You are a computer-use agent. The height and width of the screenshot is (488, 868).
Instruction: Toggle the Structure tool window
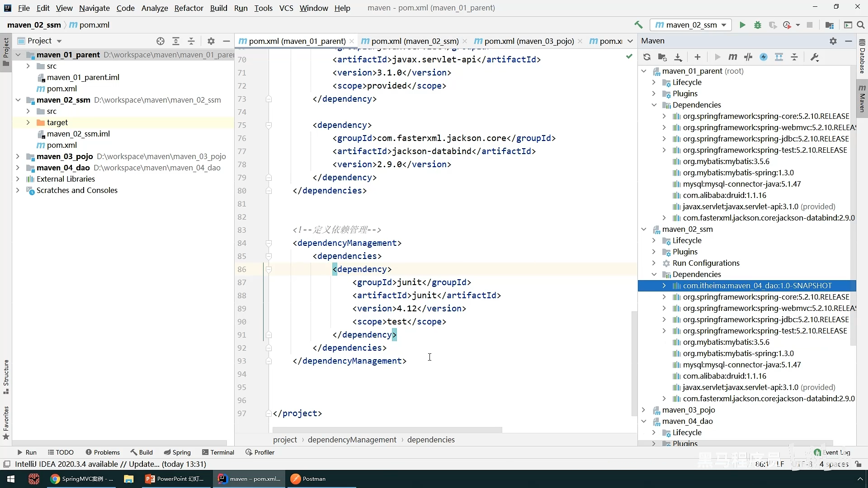(6, 376)
